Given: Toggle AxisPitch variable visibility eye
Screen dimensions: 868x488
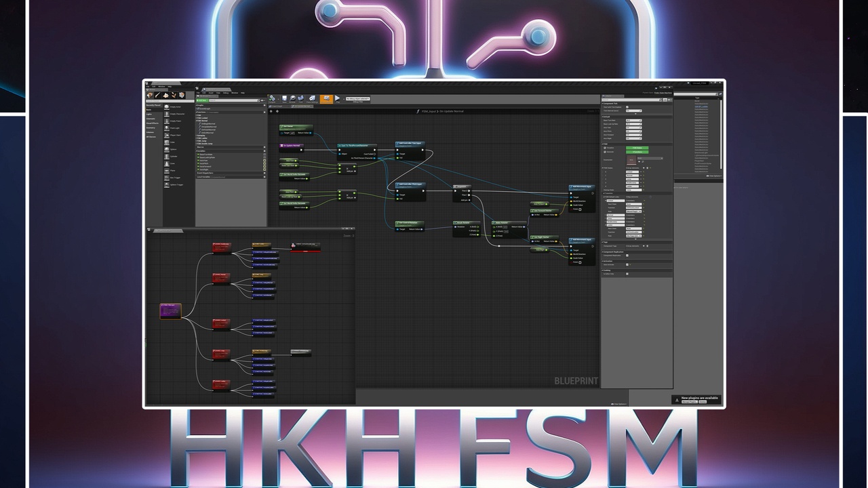Looking at the screenshot, I should pyautogui.click(x=264, y=163).
